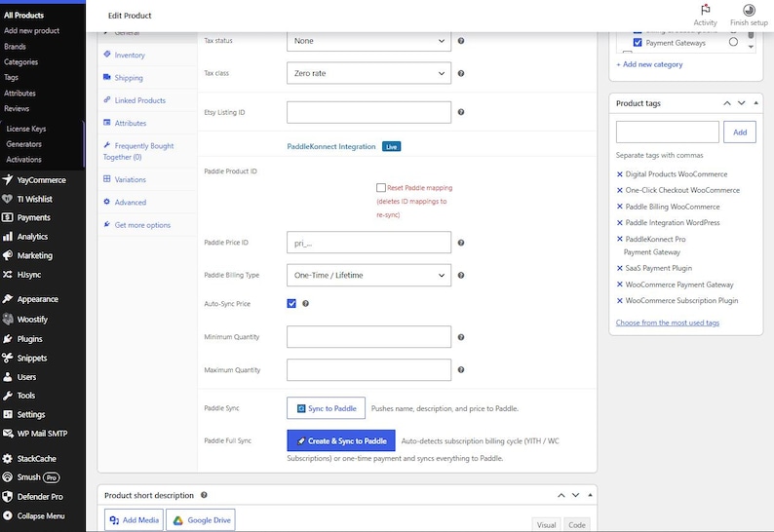Click the help icon beside Minimum Quantity
Viewport: 774px width, 532px height.
460,337
